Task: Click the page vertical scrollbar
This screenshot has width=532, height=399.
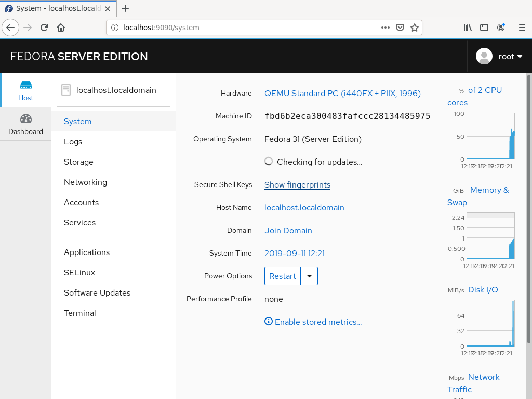Action: 528,209
